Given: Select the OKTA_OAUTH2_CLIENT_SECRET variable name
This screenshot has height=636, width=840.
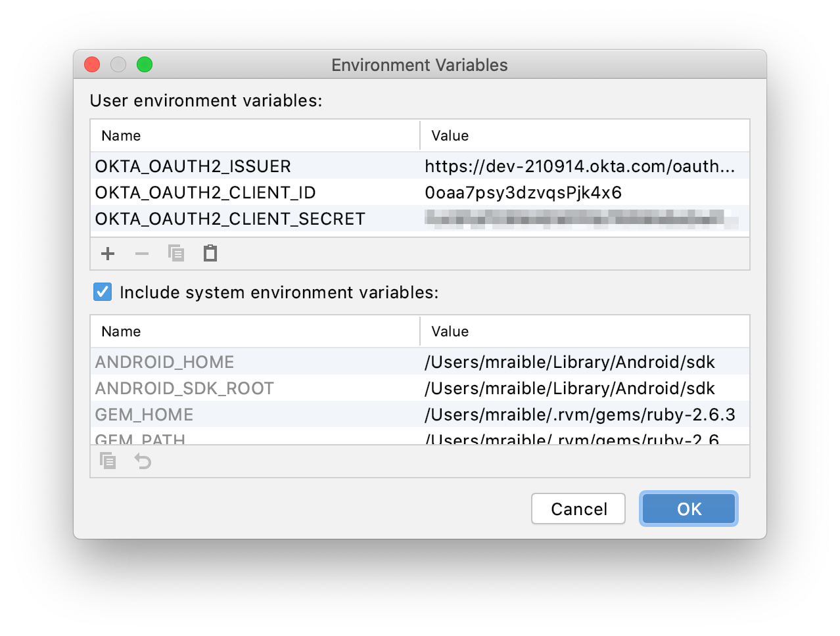Looking at the screenshot, I should pyautogui.click(x=230, y=219).
